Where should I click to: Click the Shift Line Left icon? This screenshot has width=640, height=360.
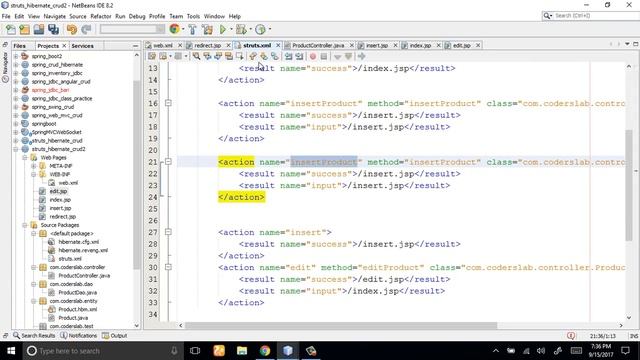pyautogui.click(x=289, y=56)
